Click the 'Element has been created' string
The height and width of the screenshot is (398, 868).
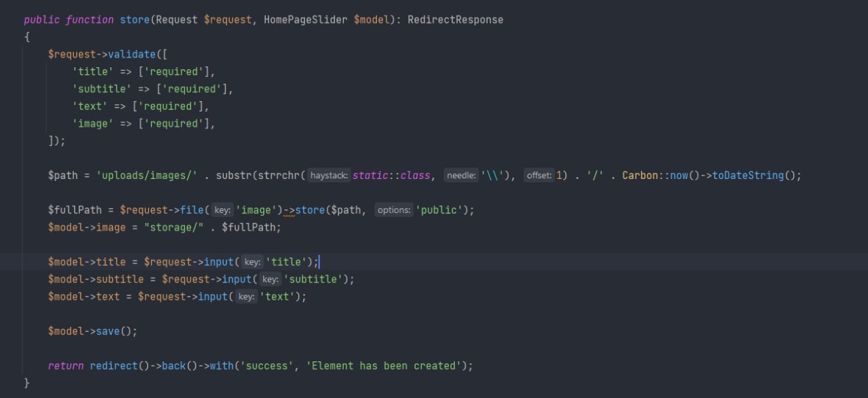click(383, 365)
